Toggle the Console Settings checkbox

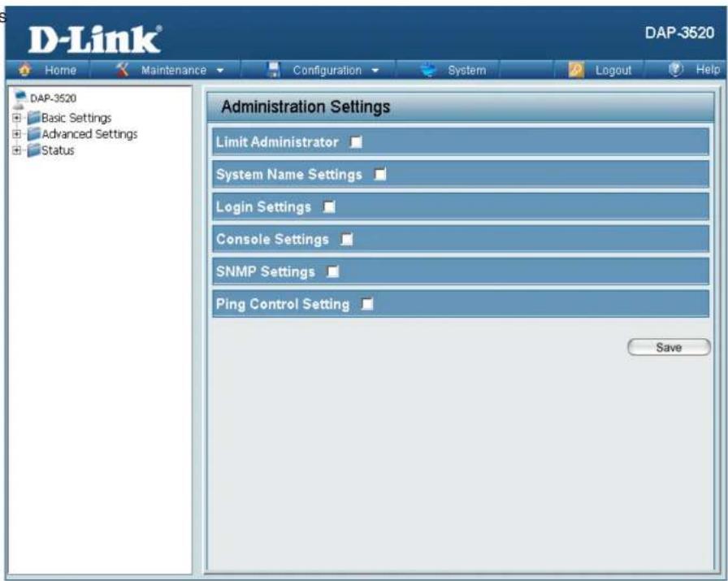346,239
